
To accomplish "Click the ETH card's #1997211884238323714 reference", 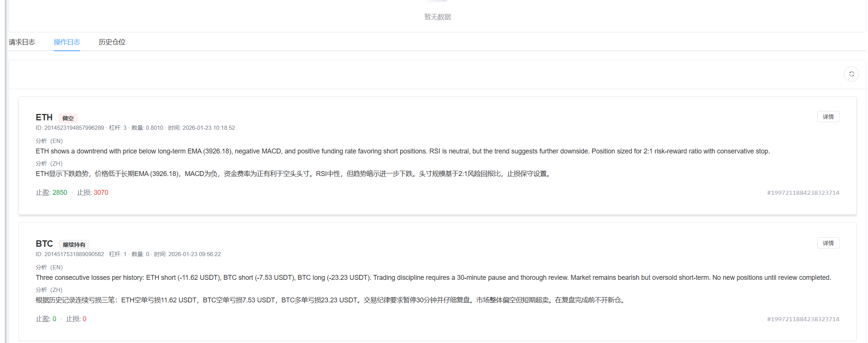I will coord(803,193).
